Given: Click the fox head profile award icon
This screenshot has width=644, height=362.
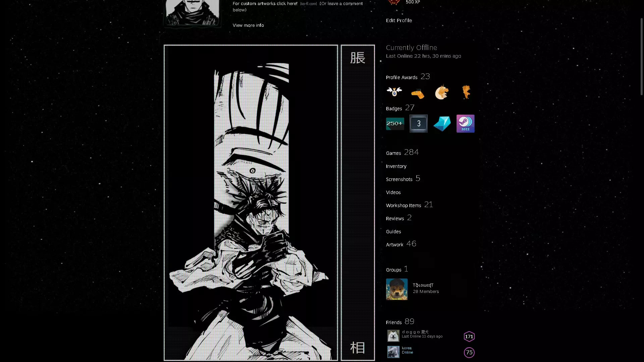Looking at the screenshot, I should coord(442,92).
